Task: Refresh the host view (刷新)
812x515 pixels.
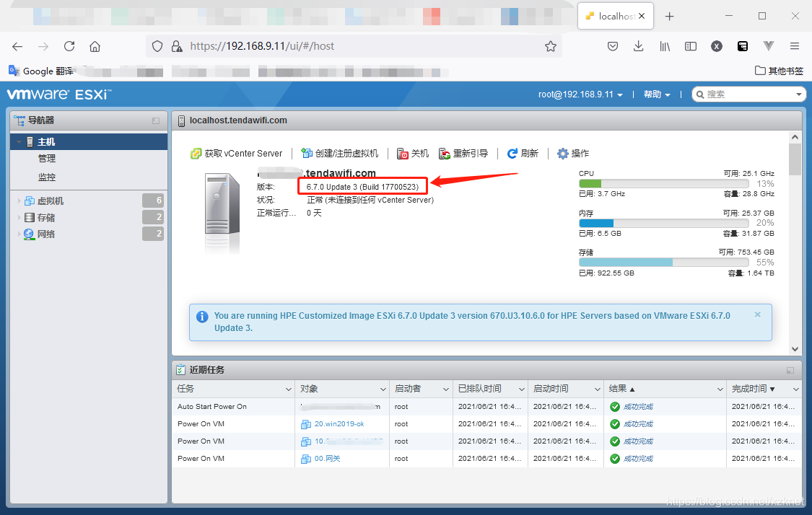Action: [523, 153]
